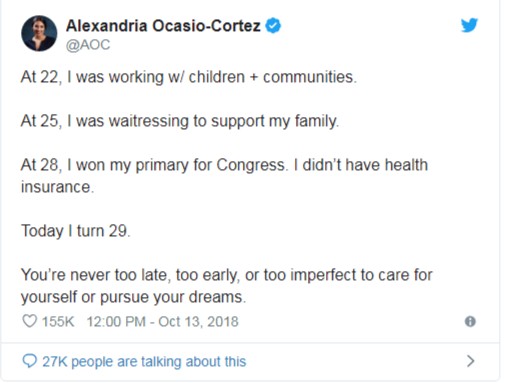Click the "Today I turn 29." line
Image resolution: width=505 pixels, height=383 pixels.
click(76, 231)
